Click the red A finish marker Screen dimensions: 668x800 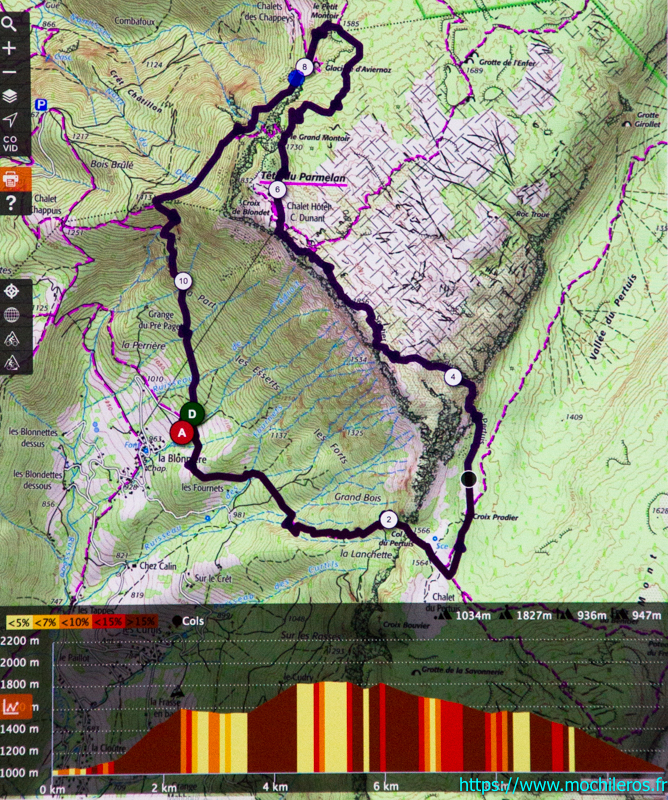182,433
